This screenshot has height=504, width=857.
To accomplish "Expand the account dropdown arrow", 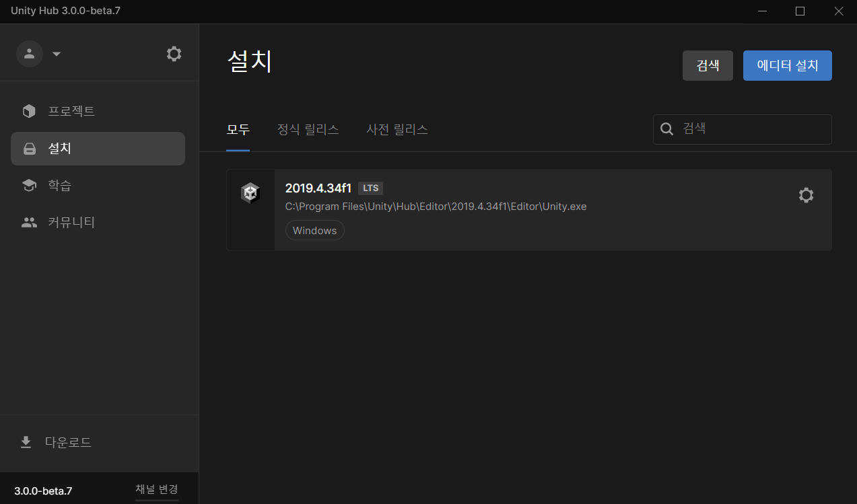I will (x=57, y=54).
